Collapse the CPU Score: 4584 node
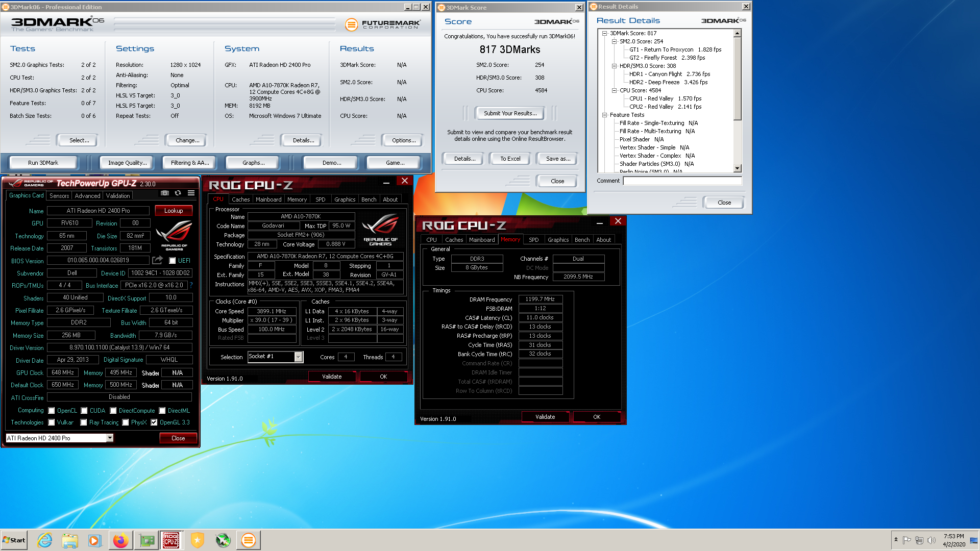 click(x=614, y=90)
